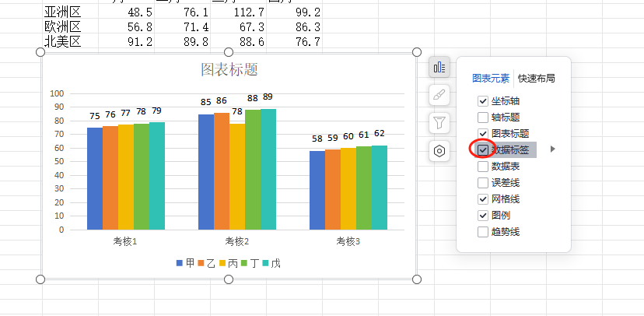Screen dimensions: 644x316
Task: Click the 丁 legend entry
Action: pos(250,263)
